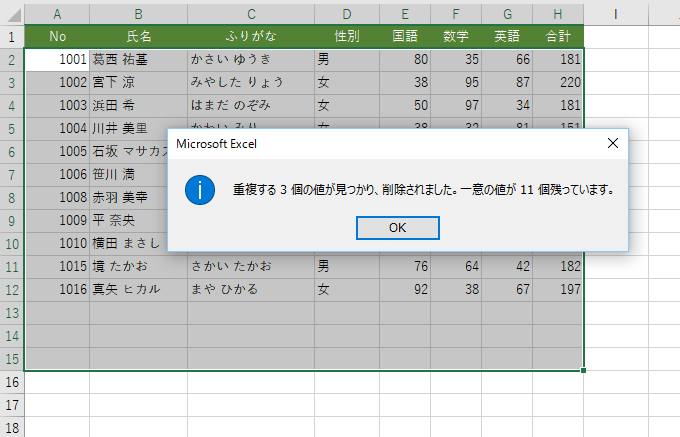This screenshot has width=680, height=437.
Task: Click the 数学 score 95 cell
Action: click(x=455, y=82)
